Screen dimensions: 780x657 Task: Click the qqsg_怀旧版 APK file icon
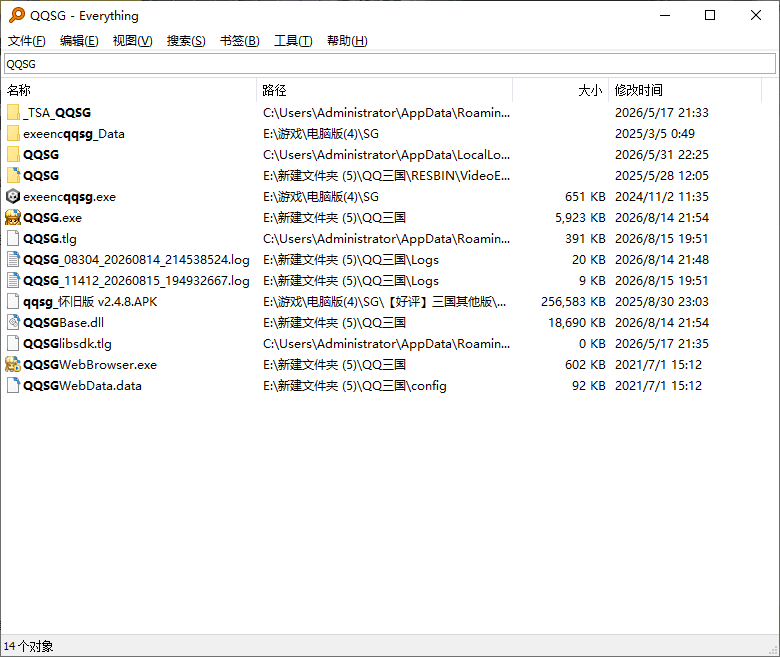pos(13,301)
